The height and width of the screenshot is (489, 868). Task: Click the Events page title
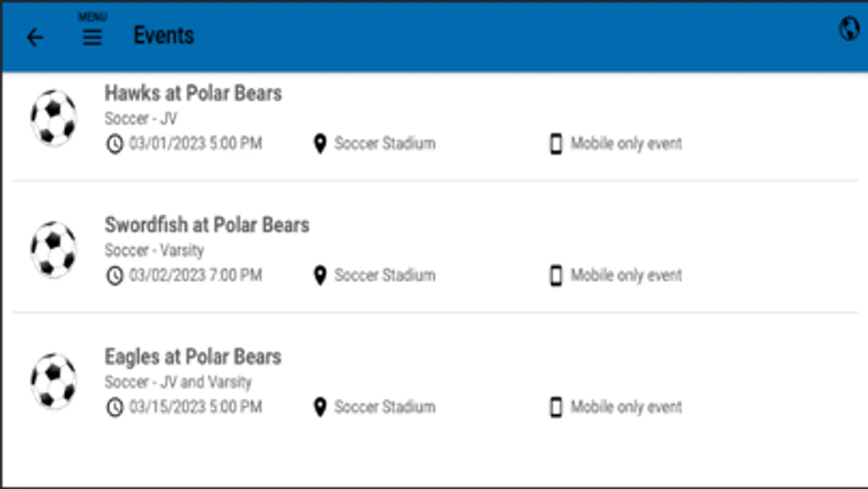(x=164, y=36)
